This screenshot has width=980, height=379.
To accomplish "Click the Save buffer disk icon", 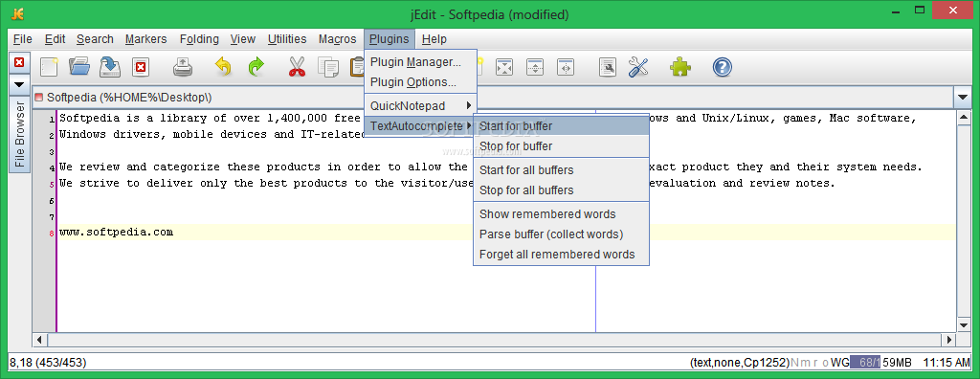I will coord(110,67).
